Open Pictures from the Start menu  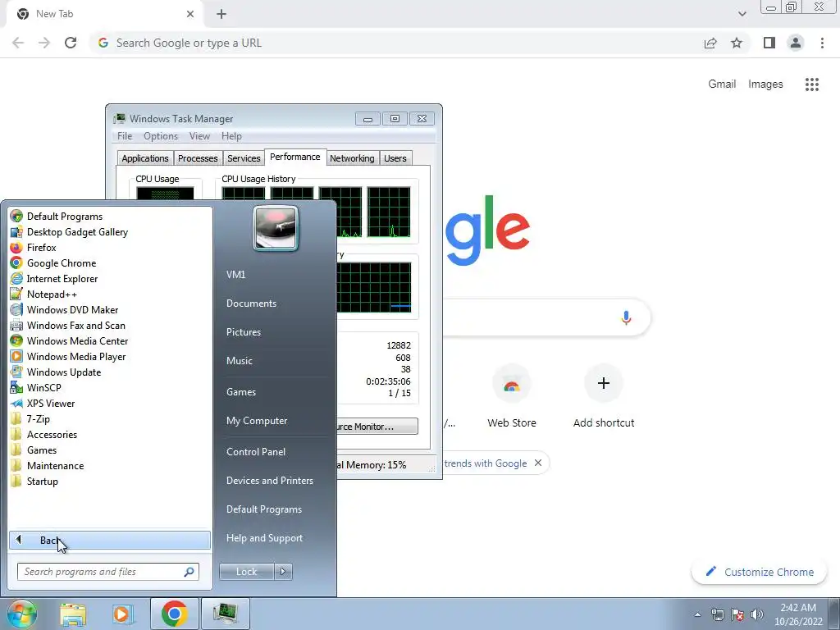coord(244,332)
